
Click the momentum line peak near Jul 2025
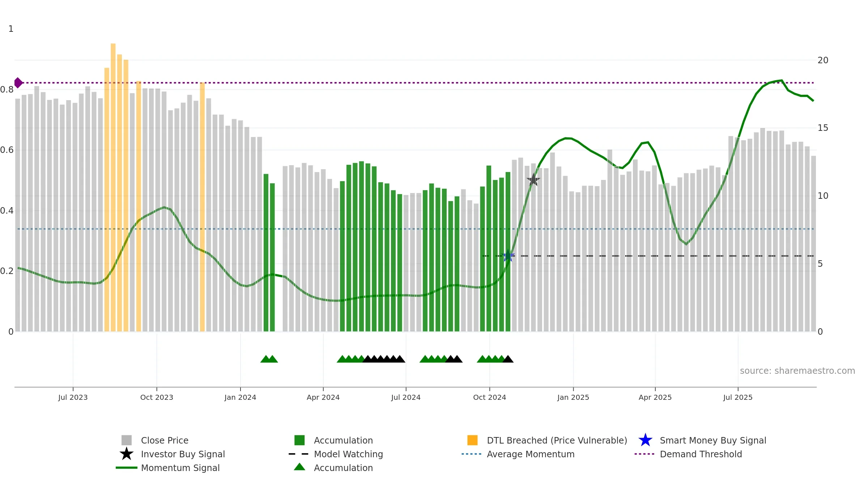[x=782, y=80]
